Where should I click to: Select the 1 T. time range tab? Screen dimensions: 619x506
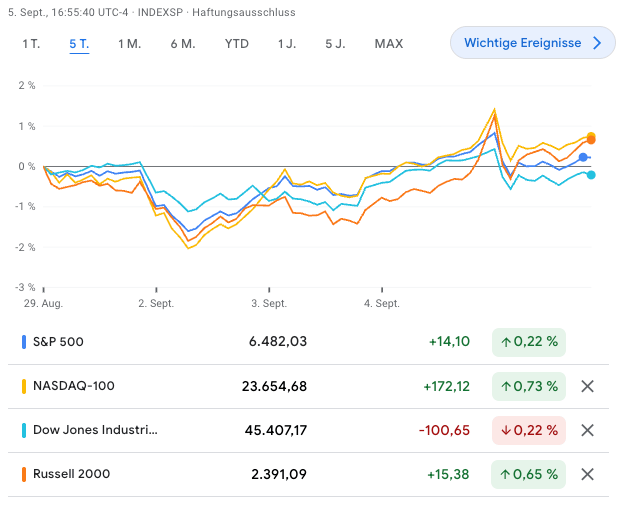pos(31,43)
